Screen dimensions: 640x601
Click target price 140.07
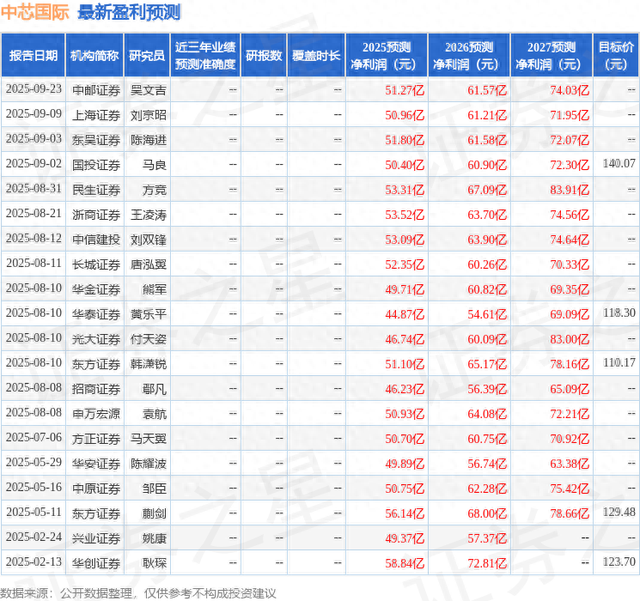[x=619, y=164]
